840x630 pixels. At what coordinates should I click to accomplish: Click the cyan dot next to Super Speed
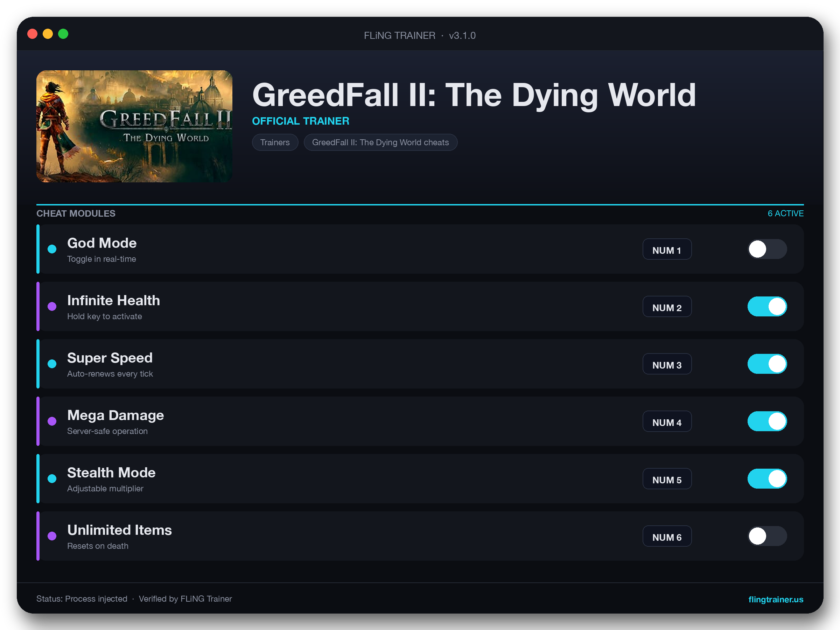click(52, 364)
